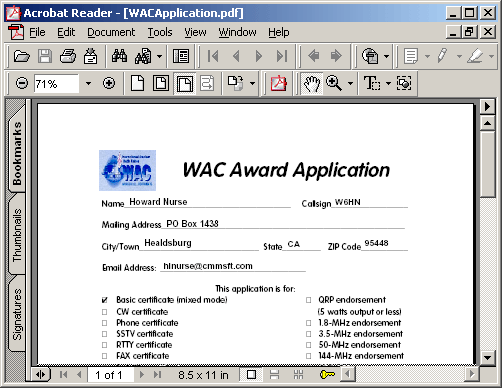Go to previous page via toolbar

[x=236, y=56]
